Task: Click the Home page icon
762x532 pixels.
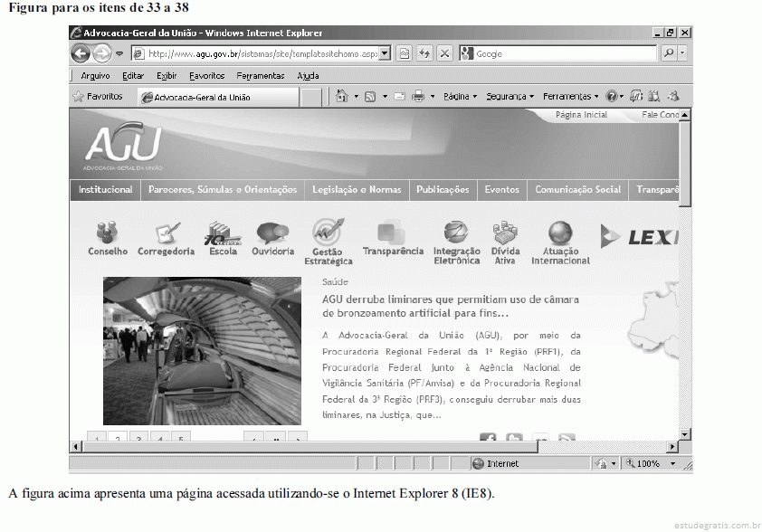Action: [342, 96]
